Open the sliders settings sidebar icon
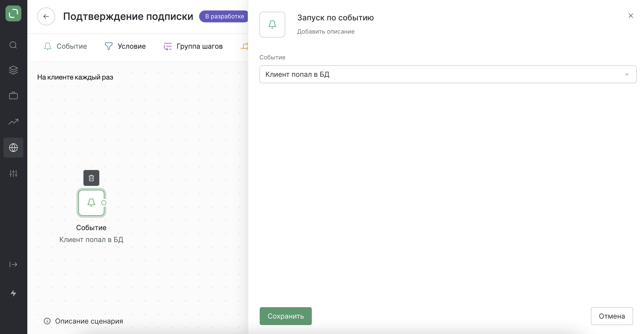This screenshot has width=644, height=334. 13,173
